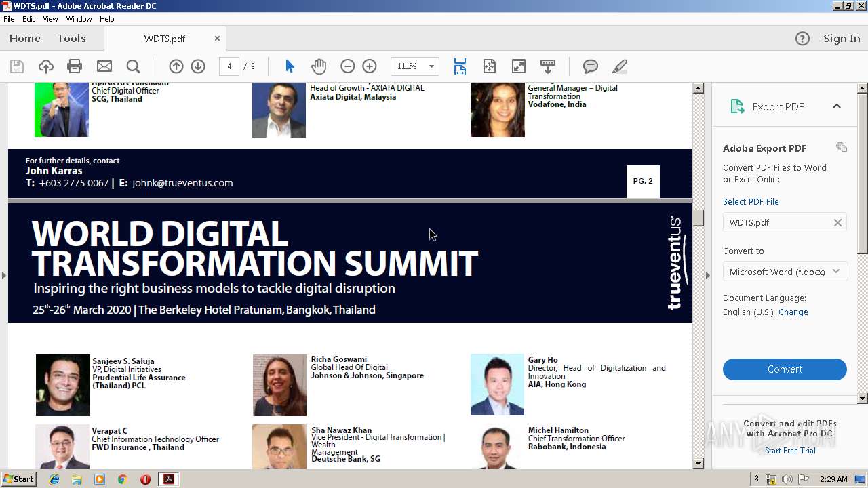Open the Help menu
The width and height of the screenshot is (868, 488).
tap(107, 19)
